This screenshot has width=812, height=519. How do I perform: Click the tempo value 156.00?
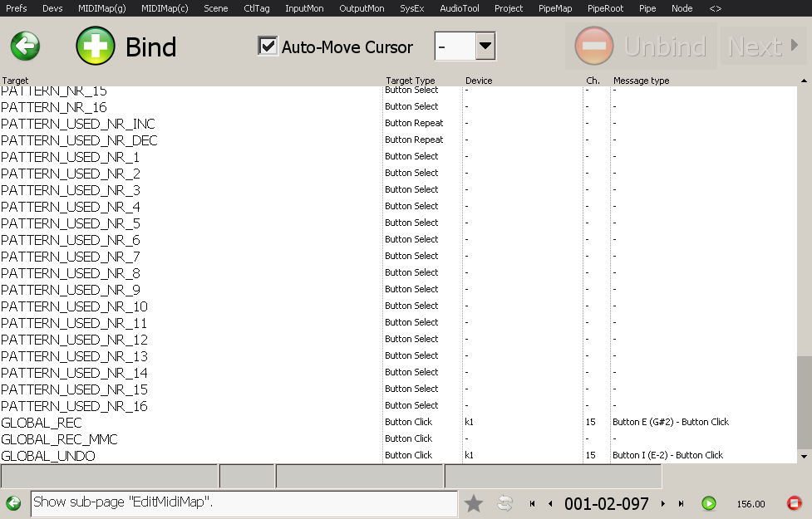coord(750,504)
